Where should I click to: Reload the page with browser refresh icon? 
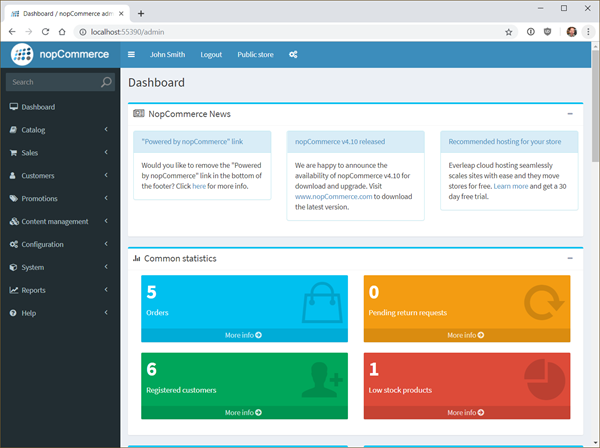46,32
